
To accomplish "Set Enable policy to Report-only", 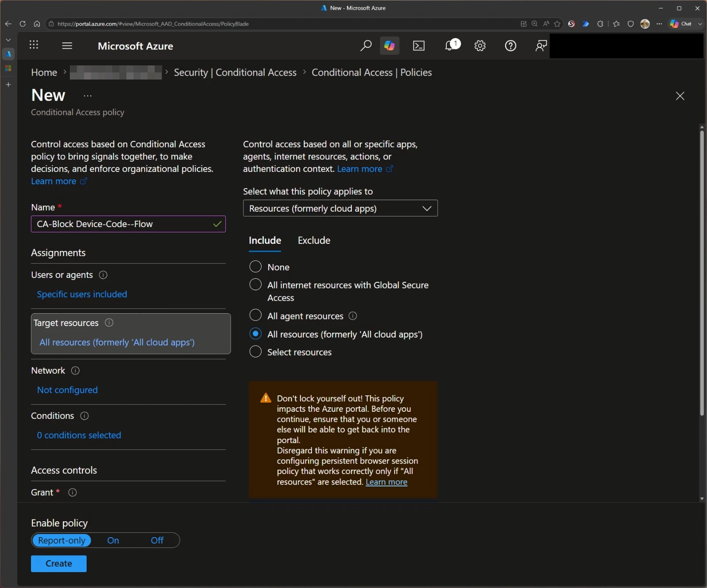I will tap(61, 540).
